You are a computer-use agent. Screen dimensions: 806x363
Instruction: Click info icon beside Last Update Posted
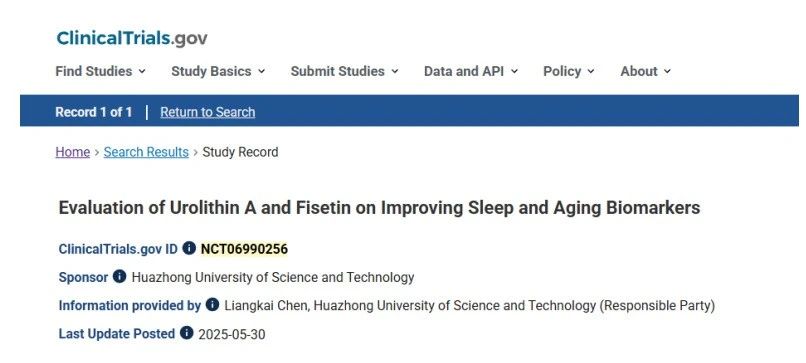(x=187, y=333)
